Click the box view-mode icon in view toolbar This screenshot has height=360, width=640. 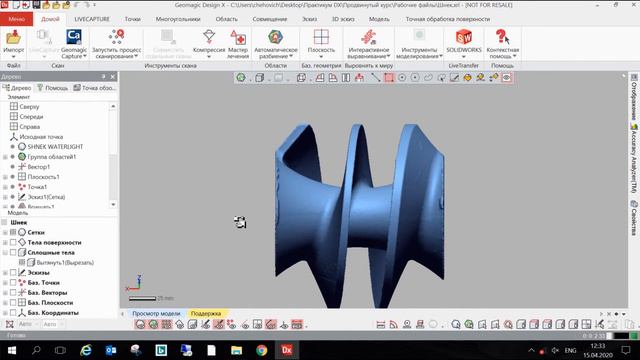(x=260, y=78)
